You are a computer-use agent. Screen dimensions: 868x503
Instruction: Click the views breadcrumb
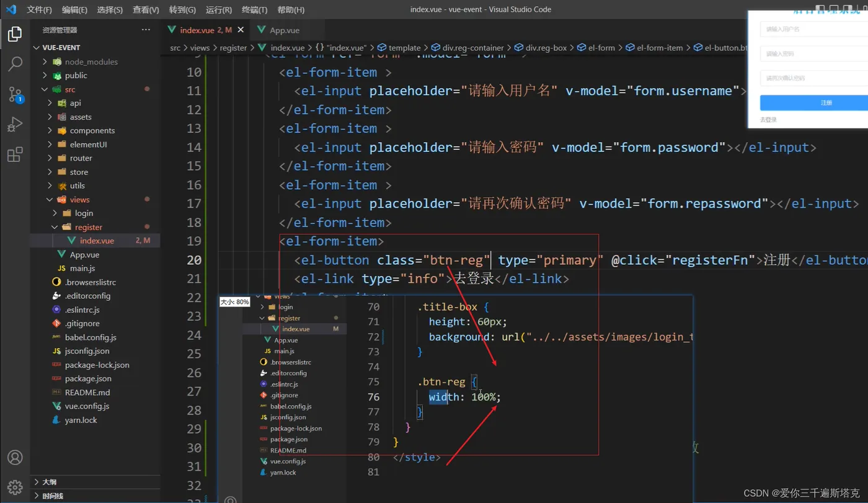pyautogui.click(x=200, y=48)
